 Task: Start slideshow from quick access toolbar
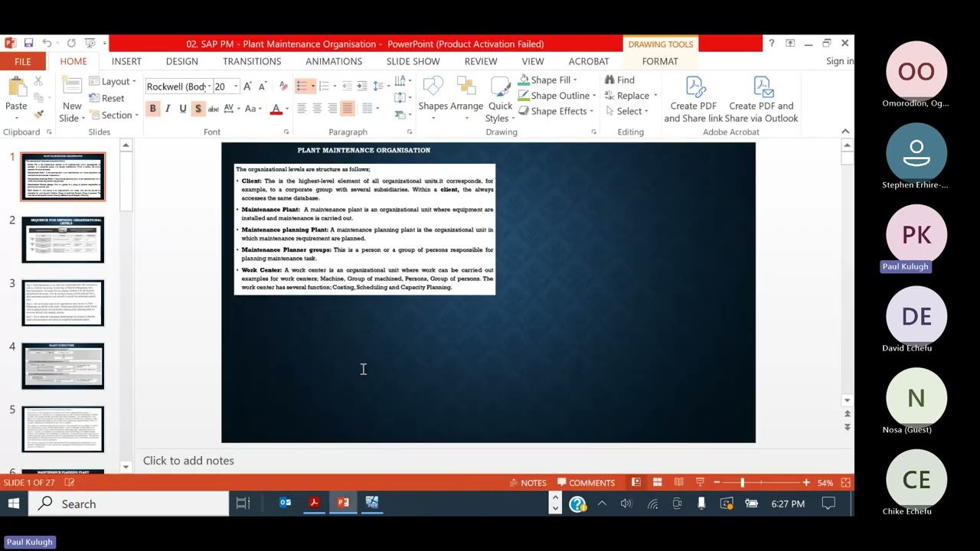tap(90, 44)
